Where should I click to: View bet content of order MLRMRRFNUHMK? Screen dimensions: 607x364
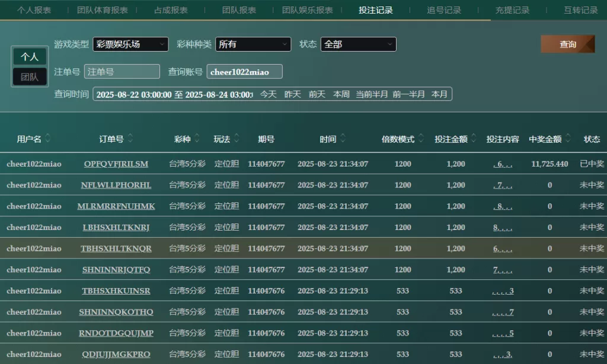tap(503, 206)
